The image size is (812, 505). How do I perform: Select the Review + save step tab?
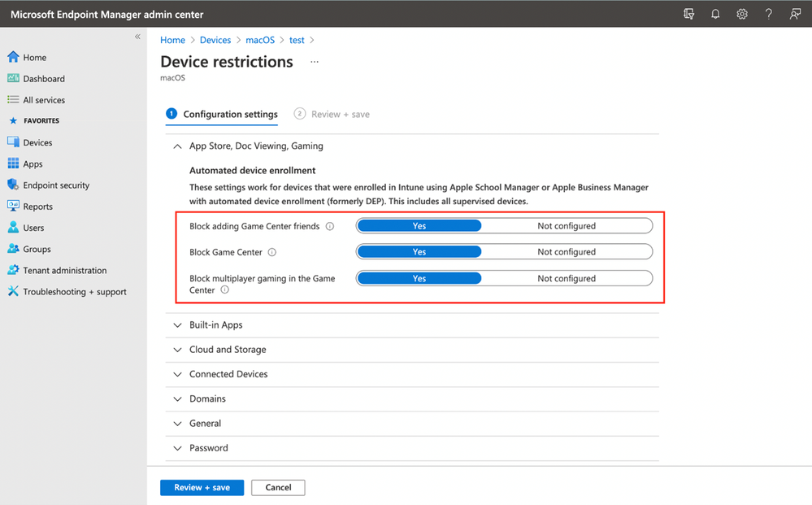332,114
